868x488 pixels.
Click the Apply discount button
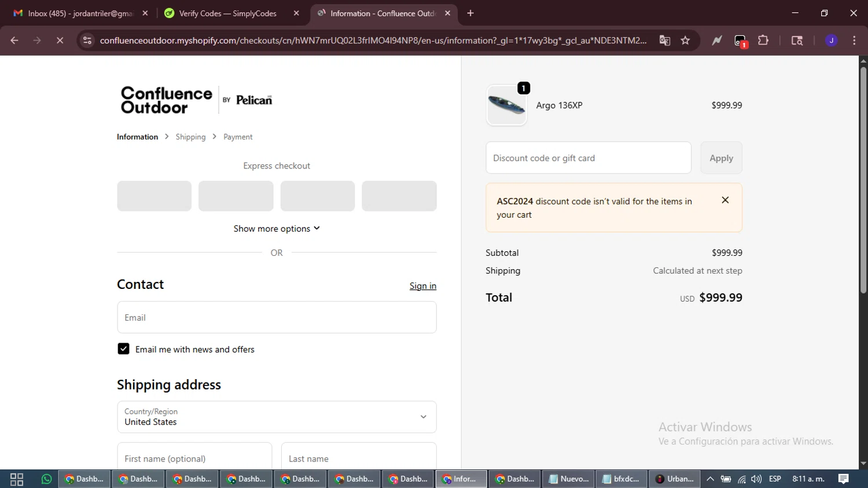(721, 158)
